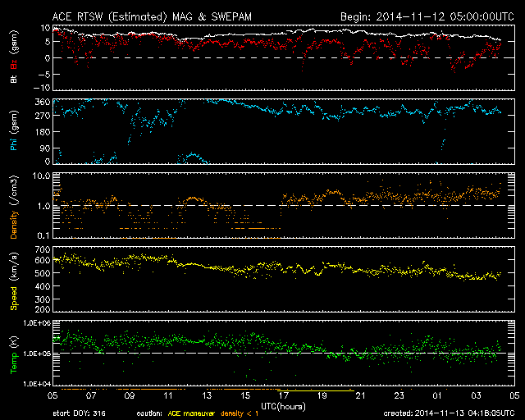Click the yellow Speed (km/s) axis label
The width and height of the screenshot is (525, 420).
point(14,283)
